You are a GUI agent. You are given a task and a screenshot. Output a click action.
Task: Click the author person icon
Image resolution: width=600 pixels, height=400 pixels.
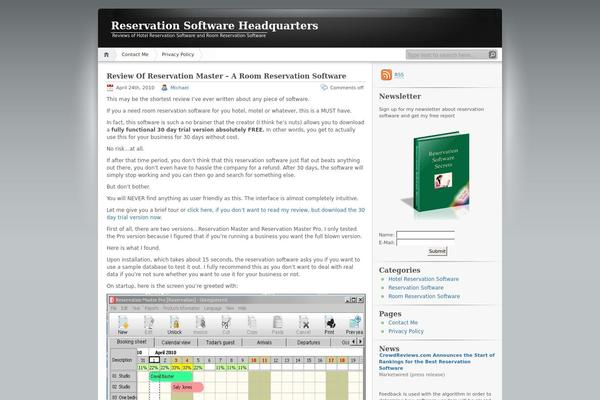(165, 88)
